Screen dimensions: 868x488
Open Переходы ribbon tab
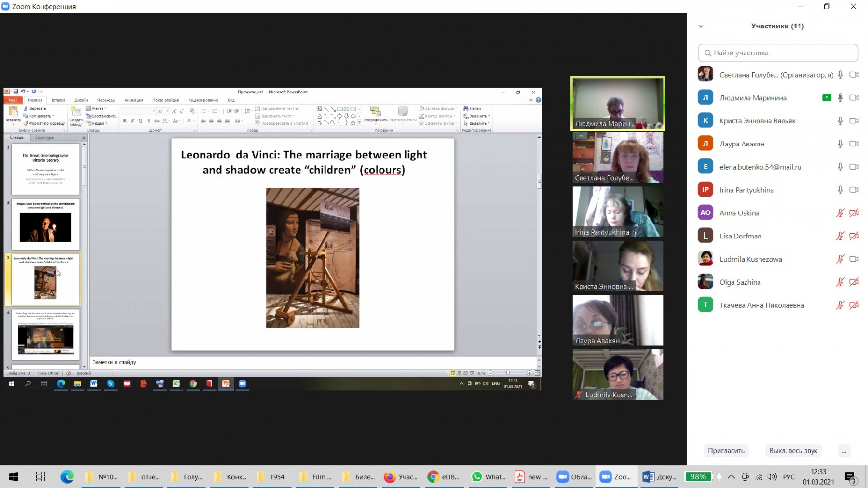pos(106,100)
